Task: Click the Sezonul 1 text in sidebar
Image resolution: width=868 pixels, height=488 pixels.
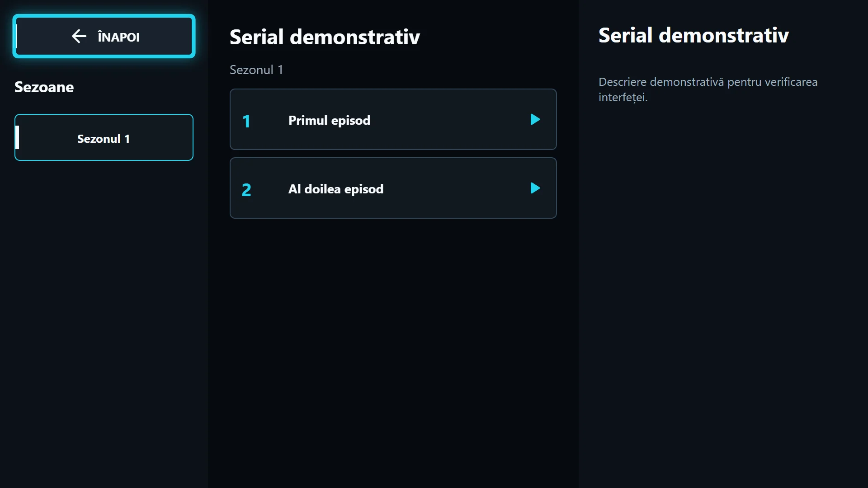Action: [x=104, y=139]
